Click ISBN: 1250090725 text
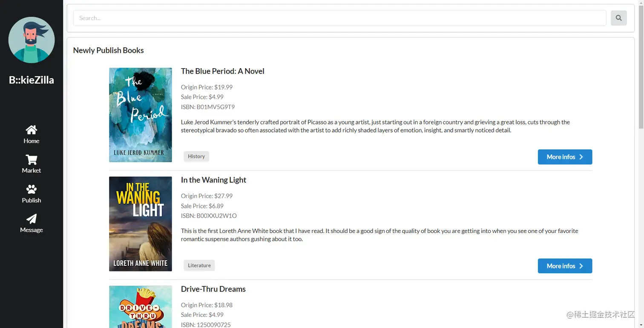 click(206, 325)
